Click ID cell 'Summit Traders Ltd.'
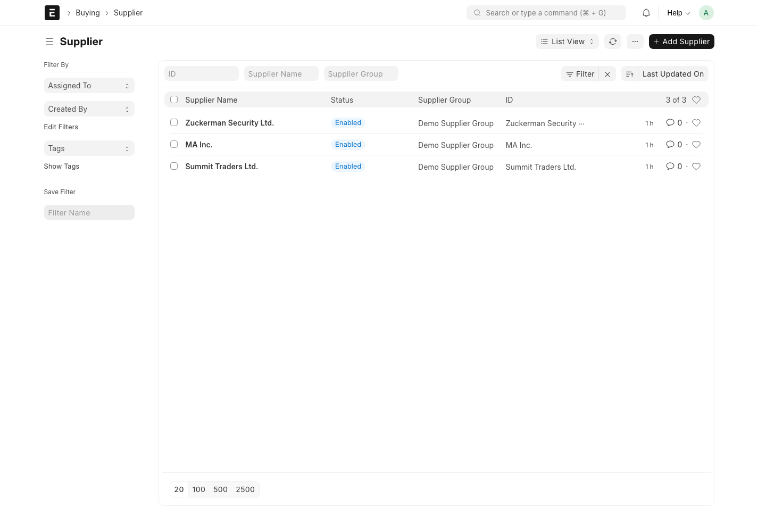This screenshot has width=766, height=532. 540,167
